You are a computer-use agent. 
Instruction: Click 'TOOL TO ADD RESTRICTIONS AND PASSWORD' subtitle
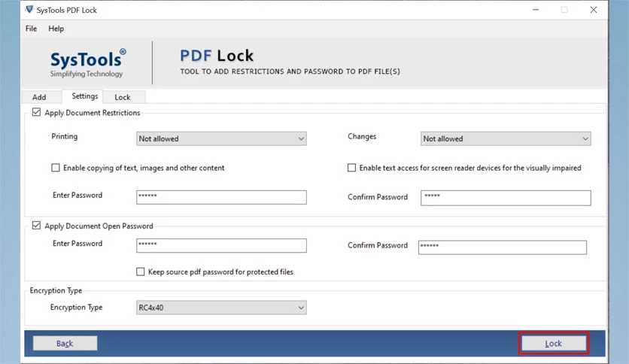[290, 71]
